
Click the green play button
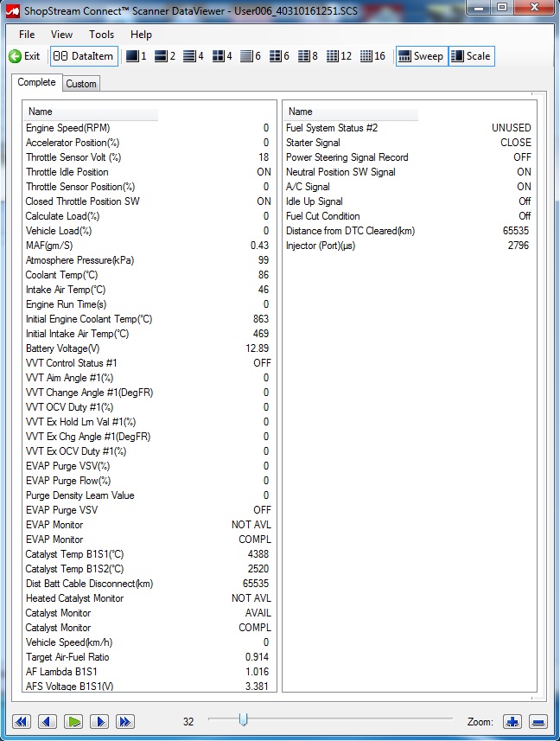pyautogui.click(x=73, y=722)
